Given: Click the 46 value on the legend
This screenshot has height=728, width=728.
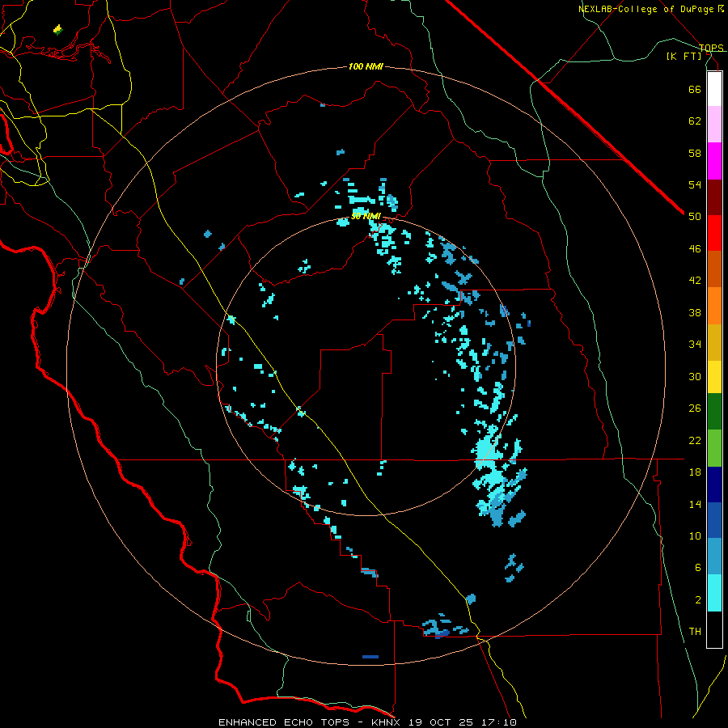Looking at the screenshot, I should point(695,249).
